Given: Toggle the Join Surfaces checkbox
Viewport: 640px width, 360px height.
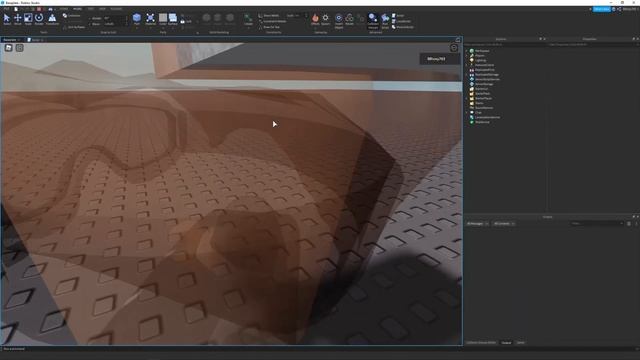Looking at the screenshot, I should pyautogui.click(x=74, y=27).
